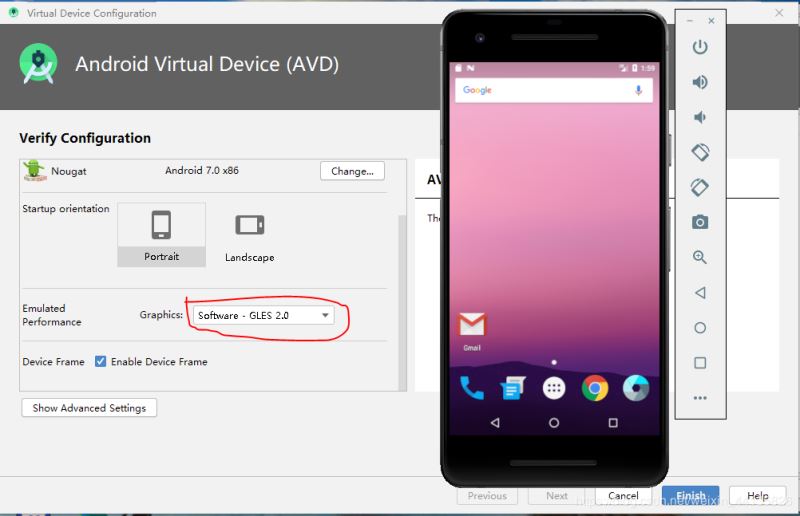Click the emulator power button icon
This screenshot has width=800, height=516.
coord(700,47)
